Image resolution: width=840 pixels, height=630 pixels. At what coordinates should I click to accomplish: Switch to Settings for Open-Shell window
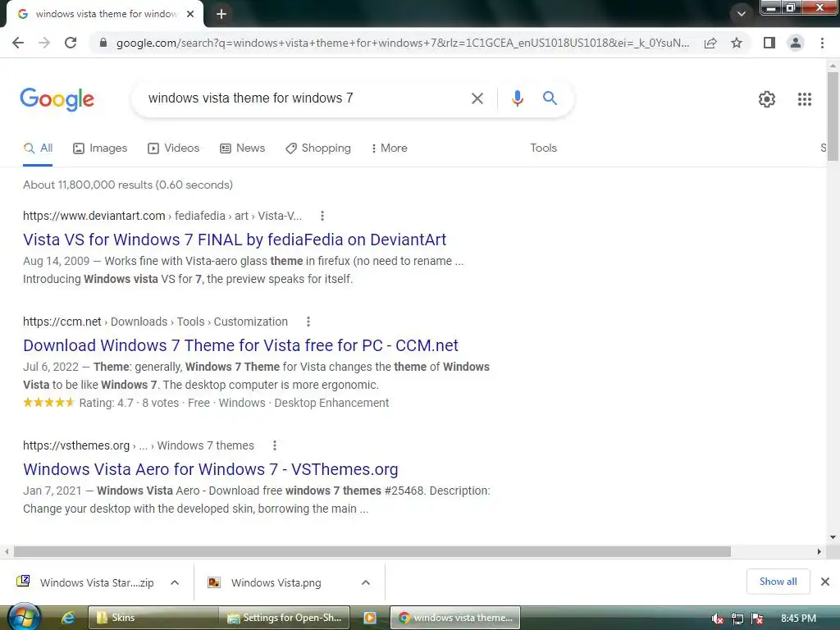point(285,618)
